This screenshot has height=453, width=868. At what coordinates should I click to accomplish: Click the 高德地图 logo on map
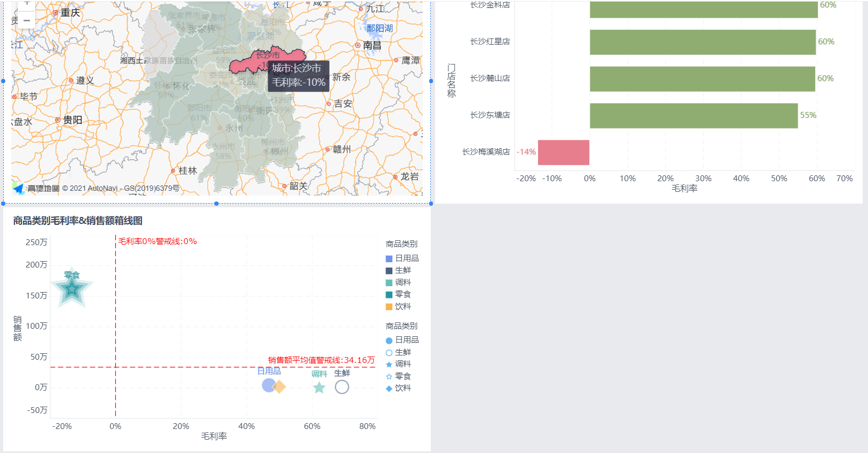36,188
